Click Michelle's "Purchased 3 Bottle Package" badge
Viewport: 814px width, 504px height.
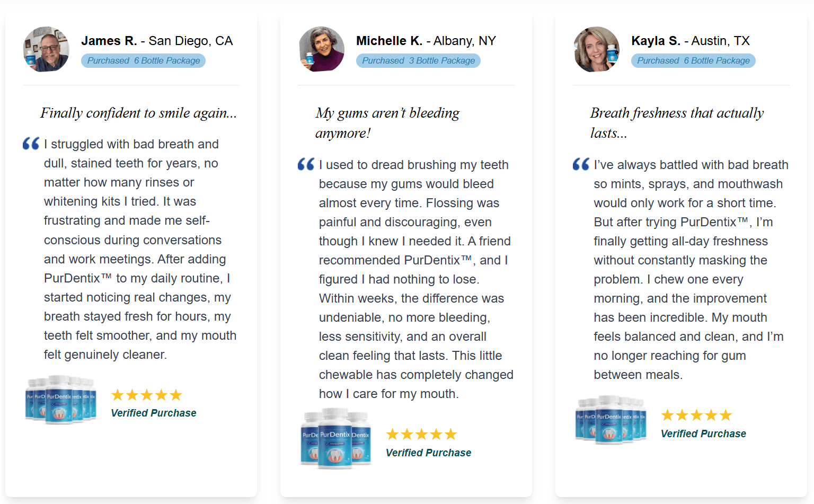418,60
